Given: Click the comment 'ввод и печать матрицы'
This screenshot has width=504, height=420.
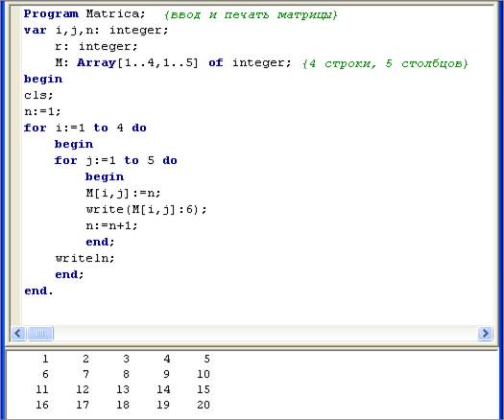Looking at the screenshot, I should click(x=251, y=14).
